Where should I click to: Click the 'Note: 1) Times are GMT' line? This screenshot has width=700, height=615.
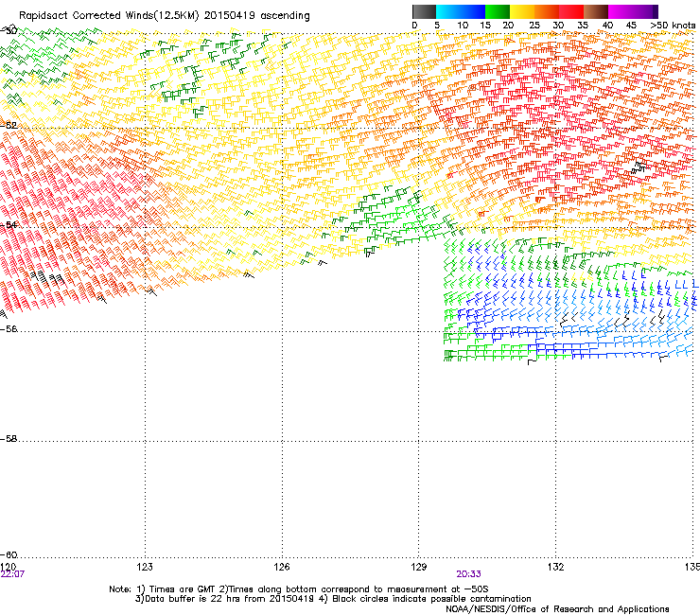(x=299, y=589)
